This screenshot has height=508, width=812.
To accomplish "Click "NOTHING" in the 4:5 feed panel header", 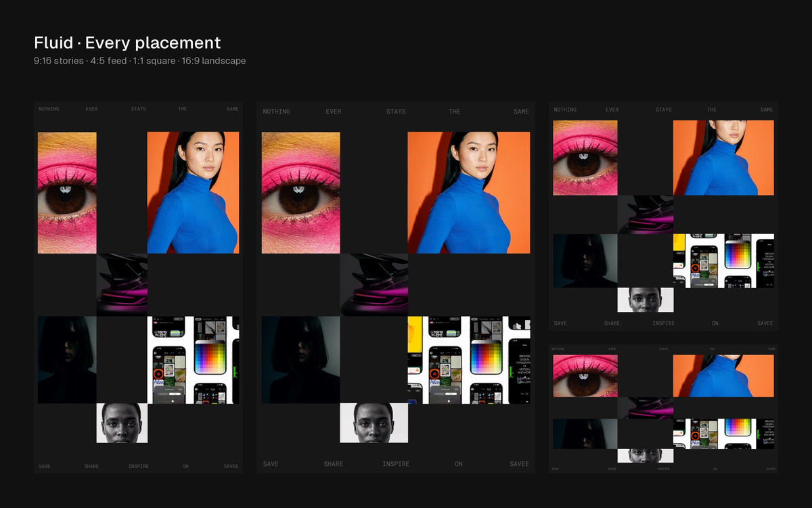I will (x=277, y=112).
